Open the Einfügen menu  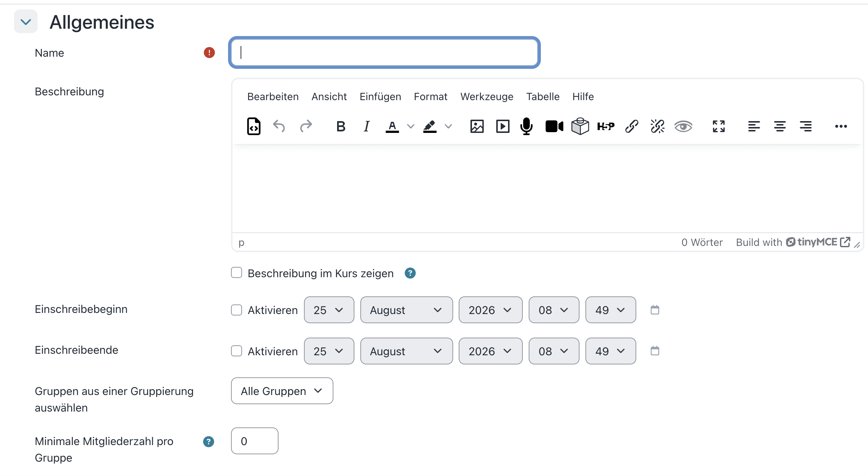click(x=380, y=96)
